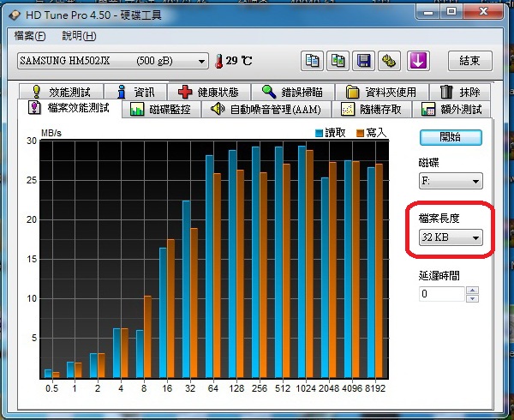
Task: Open the 磁碟 F: drive dropdown
Action: [x=451, y=181]
